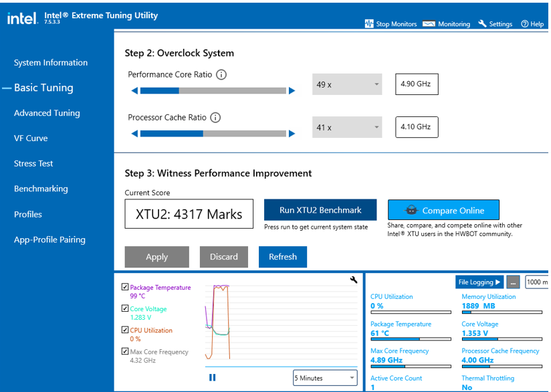Click the Memory Utilization 1889 MB value
Viewport: 551px width, 392px height.
tap(478, 306)
